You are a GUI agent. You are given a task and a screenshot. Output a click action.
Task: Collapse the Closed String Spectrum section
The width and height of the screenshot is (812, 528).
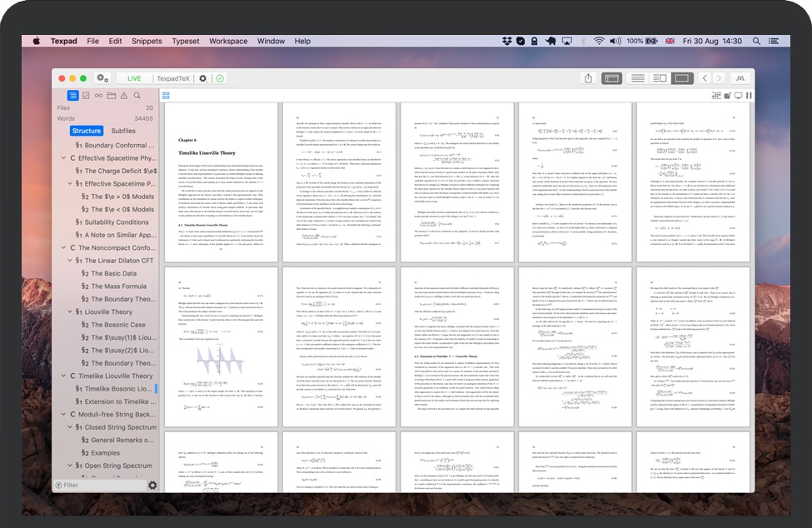tap(68, 427)
